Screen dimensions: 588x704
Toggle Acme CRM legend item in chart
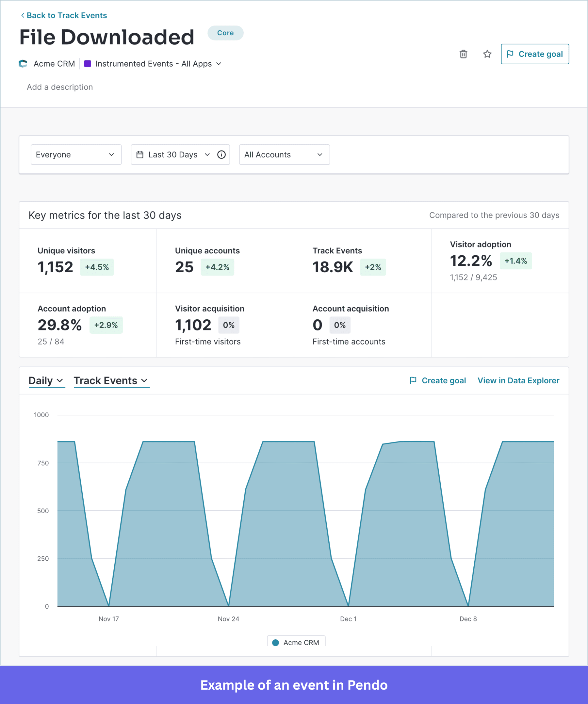pyautogui.click(x=296, y=642)
